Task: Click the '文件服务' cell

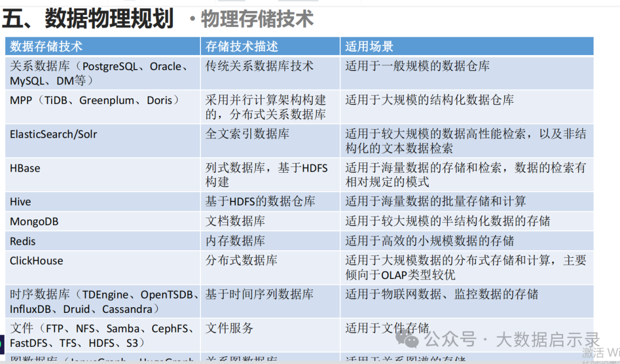Action: coord(270,335)
